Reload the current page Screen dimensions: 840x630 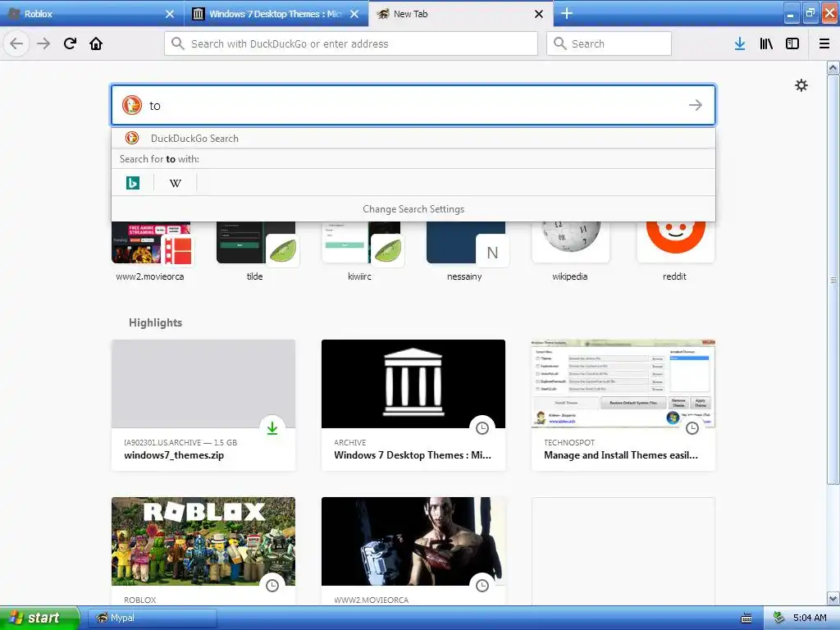(70, 43)
